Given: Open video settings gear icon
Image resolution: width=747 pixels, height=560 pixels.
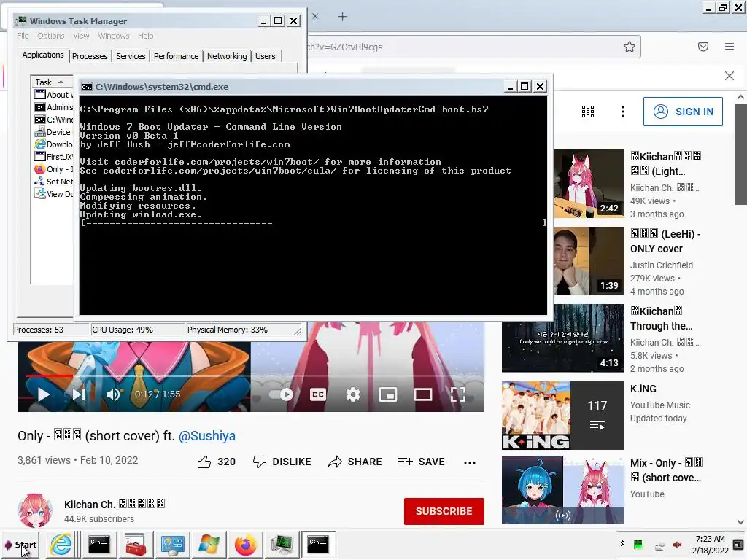Looking at the screenshot, I should [353, 394].
